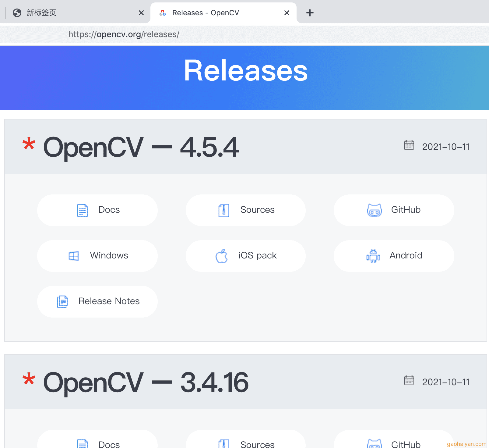This screenshot has height=448, width=489.
Task: Click the Android robot icon
Action: (x=373, y=256)
